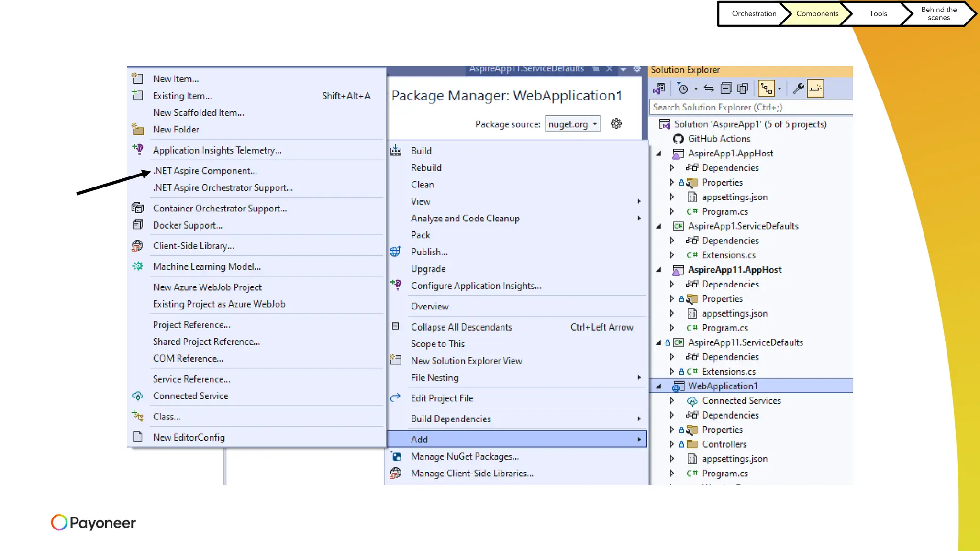980x551 pixels.
Task: Choose .NET Aspire Component... menu entry
Action: coord(205,171)
